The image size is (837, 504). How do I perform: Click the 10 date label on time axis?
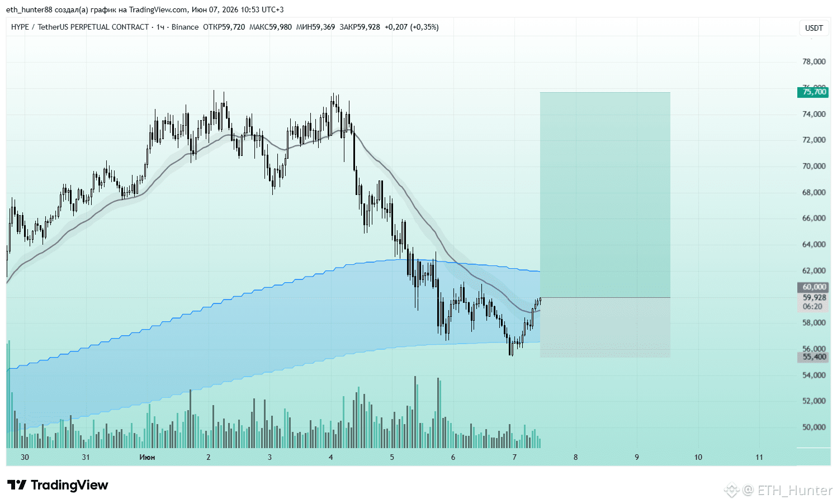coord(698,457)
